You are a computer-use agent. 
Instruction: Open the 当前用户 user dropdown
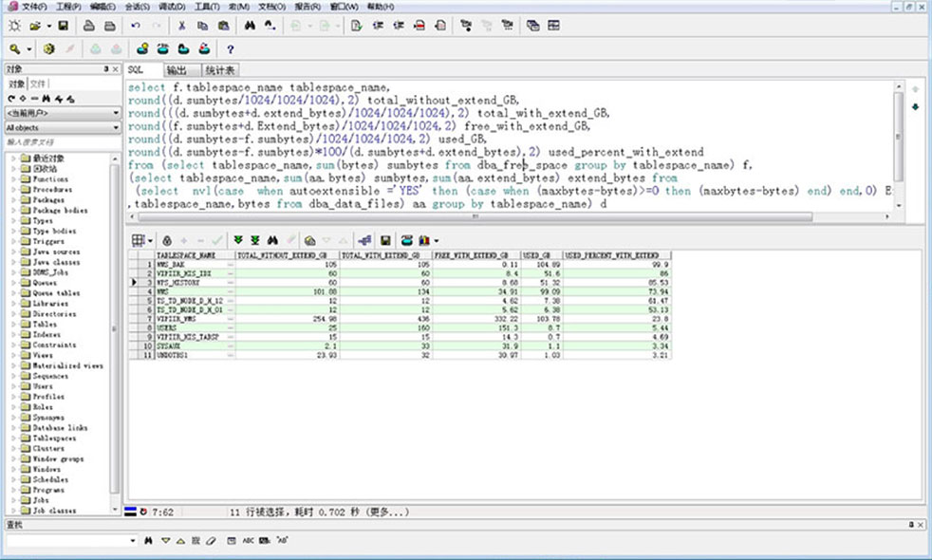pos(116,113)
